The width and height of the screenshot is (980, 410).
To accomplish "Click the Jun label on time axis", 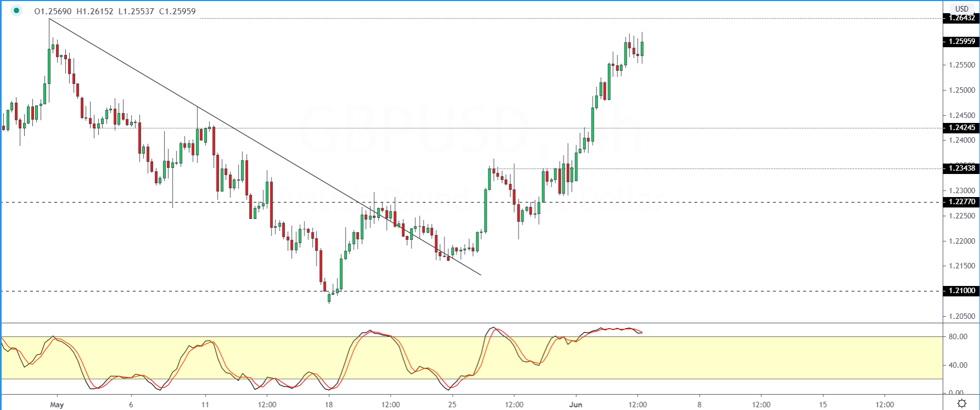I will coord(576,405).
